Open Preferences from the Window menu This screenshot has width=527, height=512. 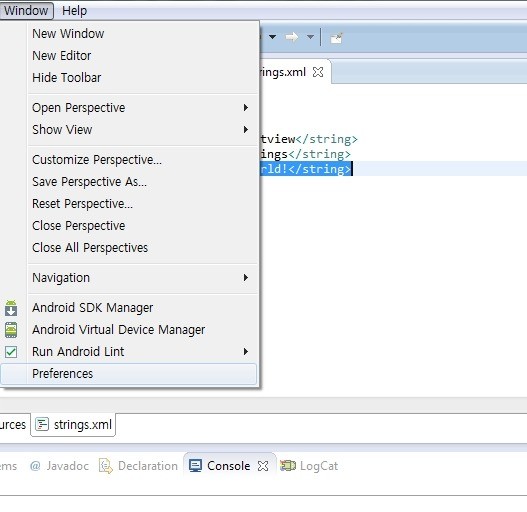pos(128,374)
